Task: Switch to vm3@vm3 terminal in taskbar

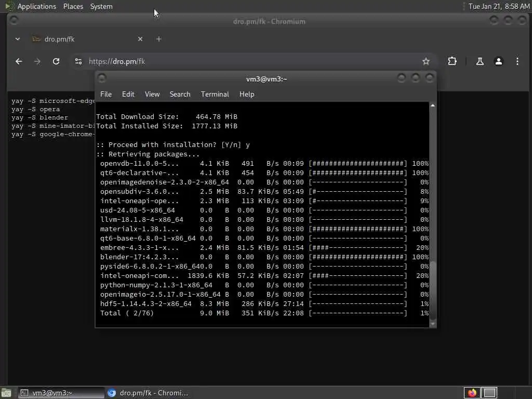Action: 61,393
